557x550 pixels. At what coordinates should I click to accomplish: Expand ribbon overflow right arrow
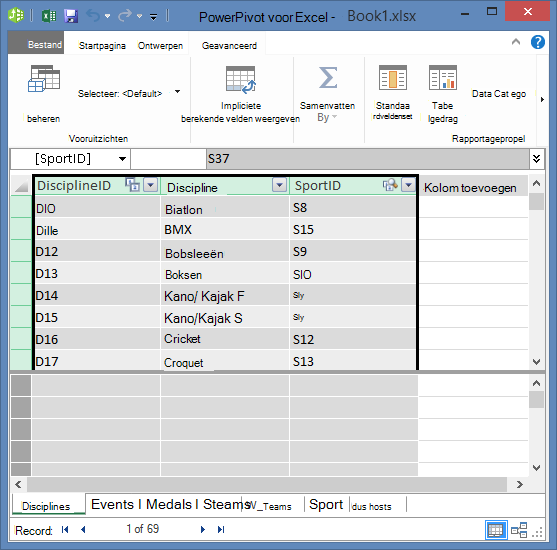pos(542,99)
